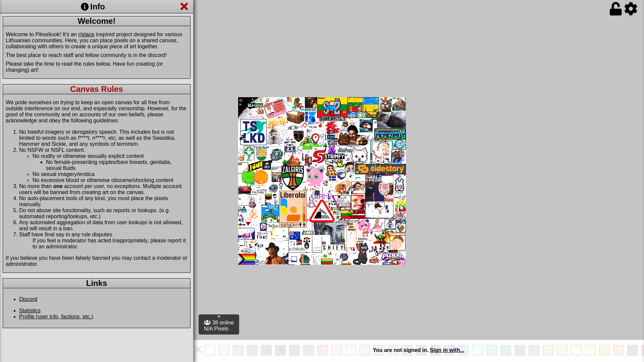
Task: Click the pink Jigglypuff artwork on the canvas
Action: coord(315,176)
